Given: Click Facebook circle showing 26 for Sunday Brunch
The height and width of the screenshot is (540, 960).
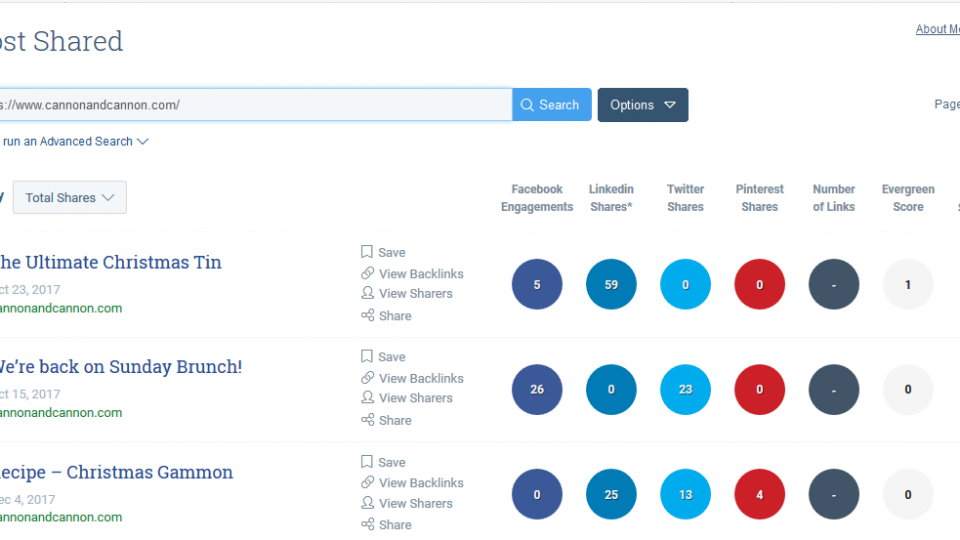Looking at the screenshot, I should 537,389.
